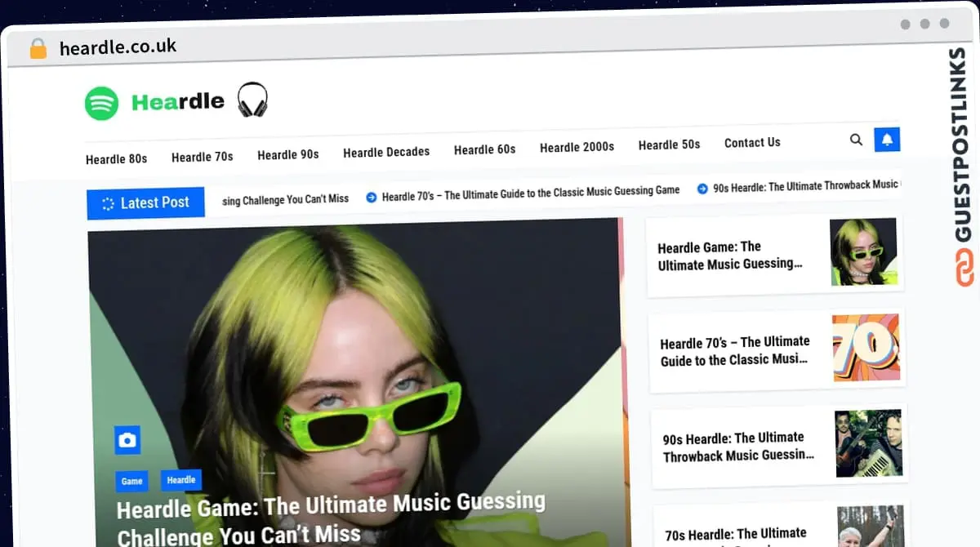Click the headphones icon beside Heardle logo
980x547 pixels.
pyautogui.click(x=252, y=100)
